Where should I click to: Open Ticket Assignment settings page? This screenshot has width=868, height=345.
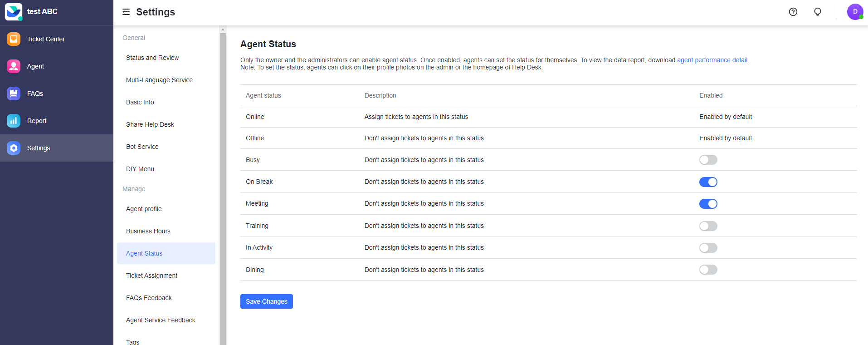point(151,276)
